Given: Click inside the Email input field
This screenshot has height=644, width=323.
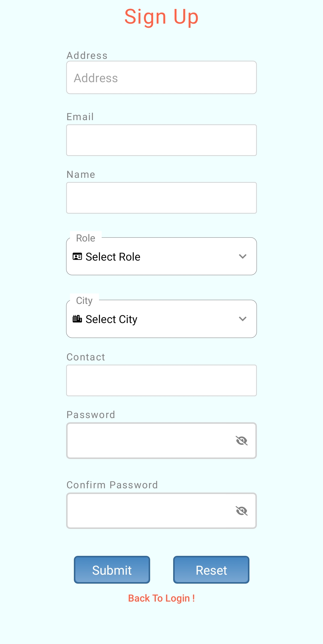Looking at the screenshot, I should click(x=161, y=140).
